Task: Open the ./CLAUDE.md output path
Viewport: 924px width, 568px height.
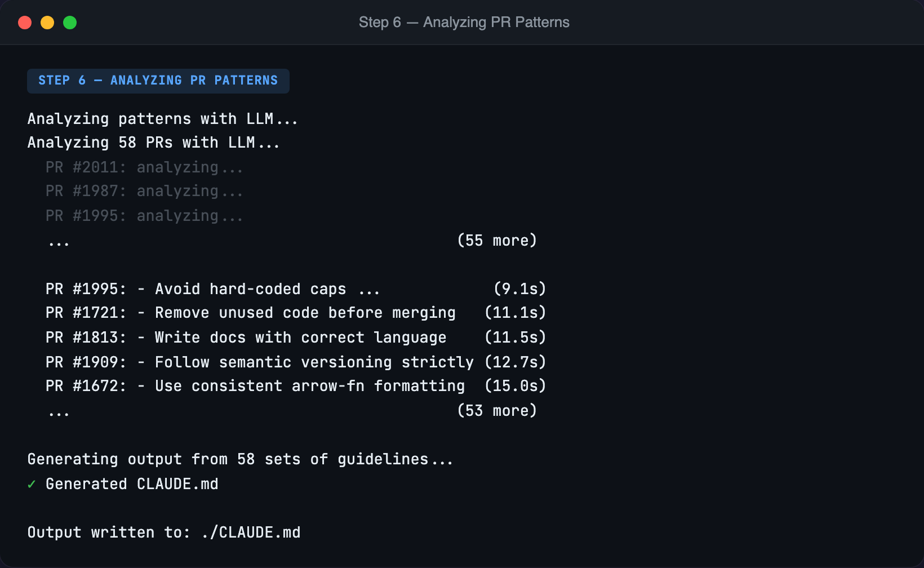Action: coord(252,532)
